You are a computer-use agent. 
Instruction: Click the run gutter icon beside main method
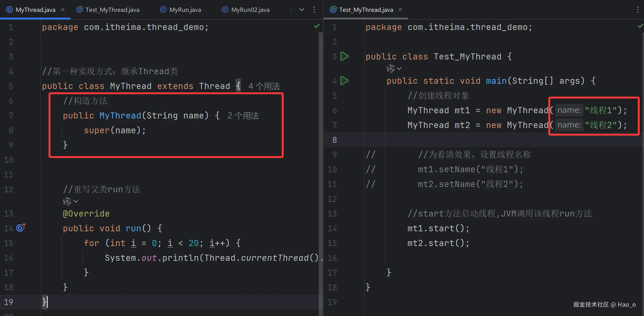(x=345, y=80)
